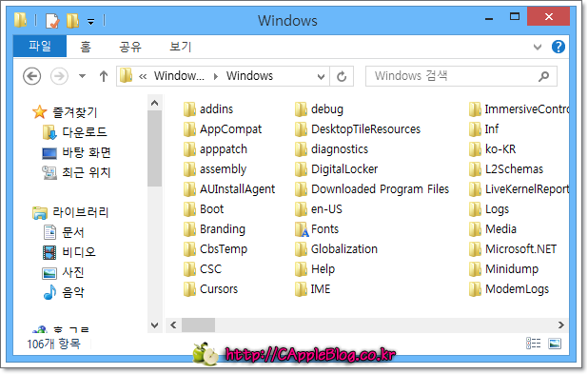
Task: Select the Minidump folder name
Action: [512, 269]
